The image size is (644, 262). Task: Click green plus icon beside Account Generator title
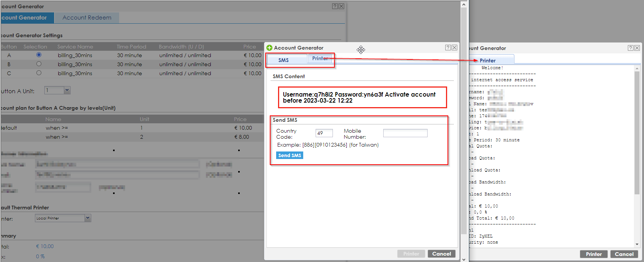point(269,48)
